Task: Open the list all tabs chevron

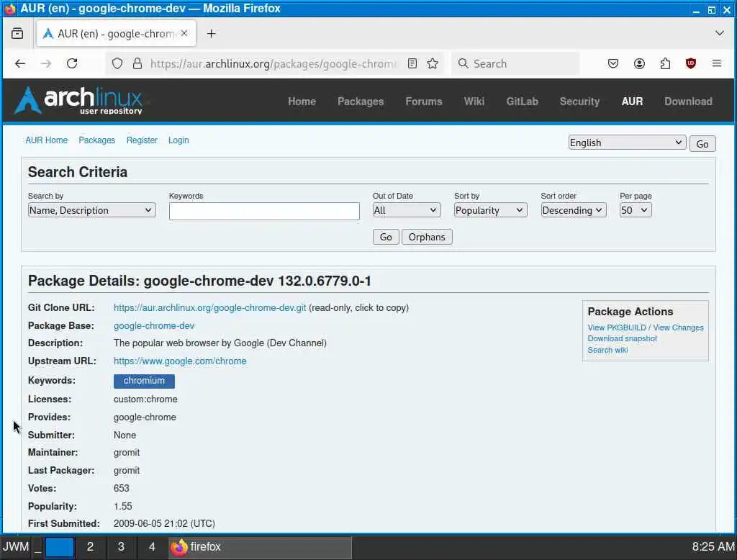Action: click(x=719, y=33)
